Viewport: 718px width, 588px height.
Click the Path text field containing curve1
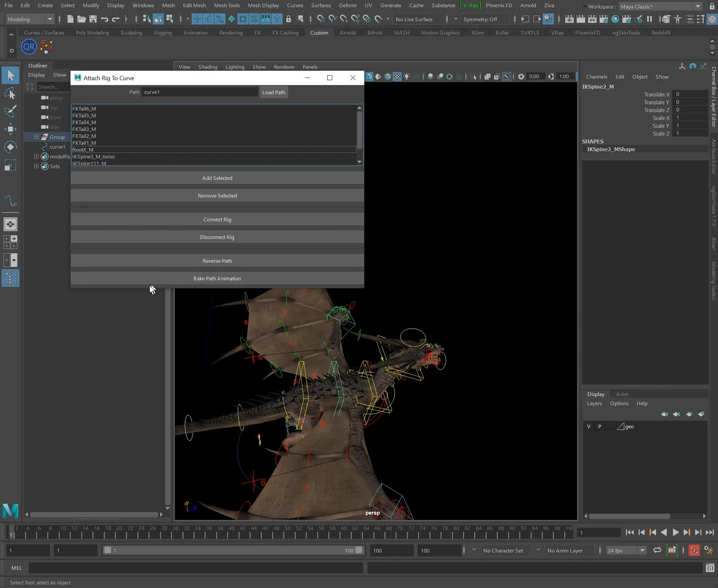point(199,92)
